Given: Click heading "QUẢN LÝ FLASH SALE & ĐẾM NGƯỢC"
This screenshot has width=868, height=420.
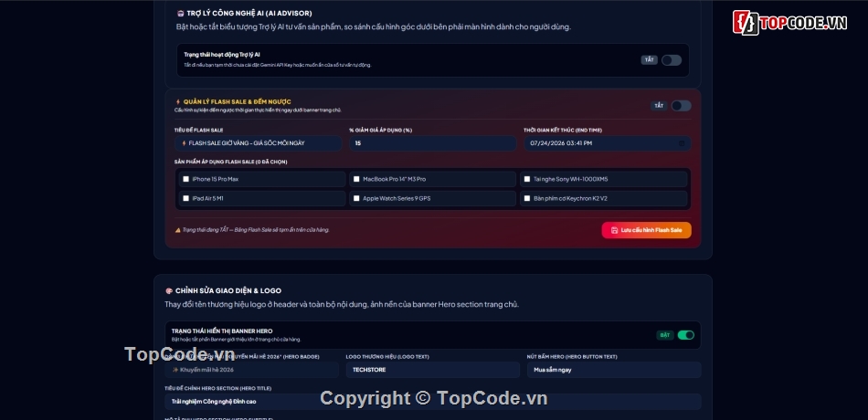Looking at the screenshot, I should (x=237, y=102).
